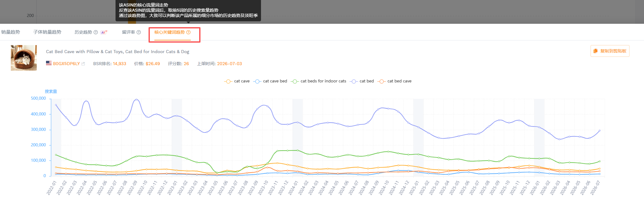Toggle the cat bed legend series
This screenshot has width=644, height=209.
point(362,81)
